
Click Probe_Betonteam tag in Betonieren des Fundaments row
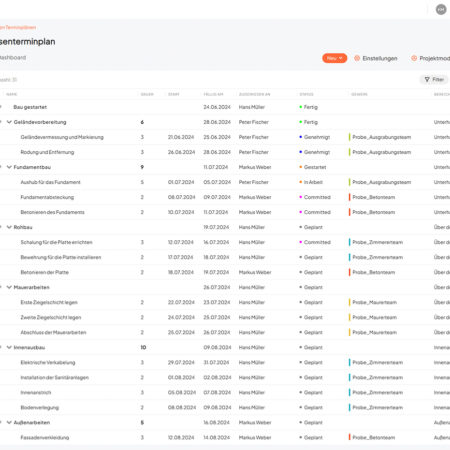coord(372,212)
